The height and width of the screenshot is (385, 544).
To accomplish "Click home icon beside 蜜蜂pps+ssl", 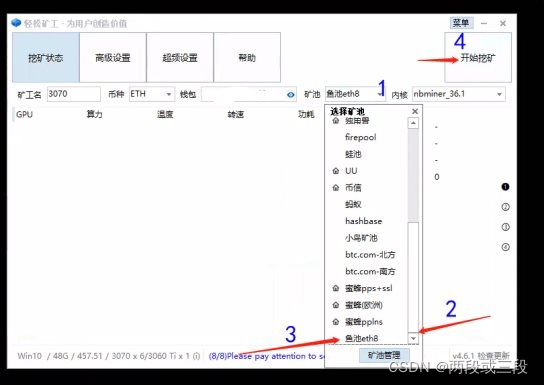I will pos(335,288).
